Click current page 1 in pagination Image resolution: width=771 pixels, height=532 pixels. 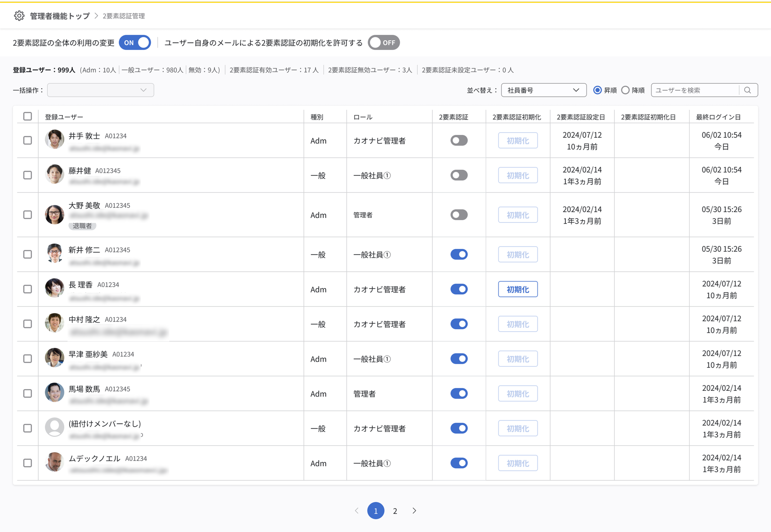(376, 511)
